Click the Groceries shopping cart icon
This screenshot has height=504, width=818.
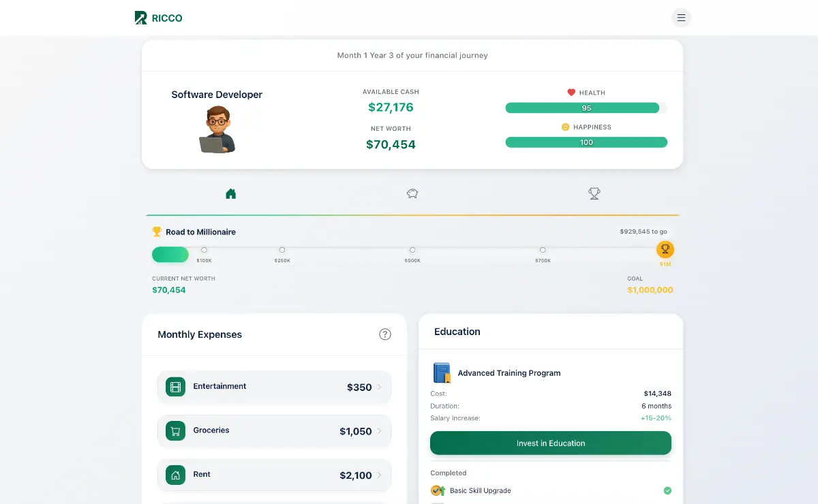[x=176, y=430]
